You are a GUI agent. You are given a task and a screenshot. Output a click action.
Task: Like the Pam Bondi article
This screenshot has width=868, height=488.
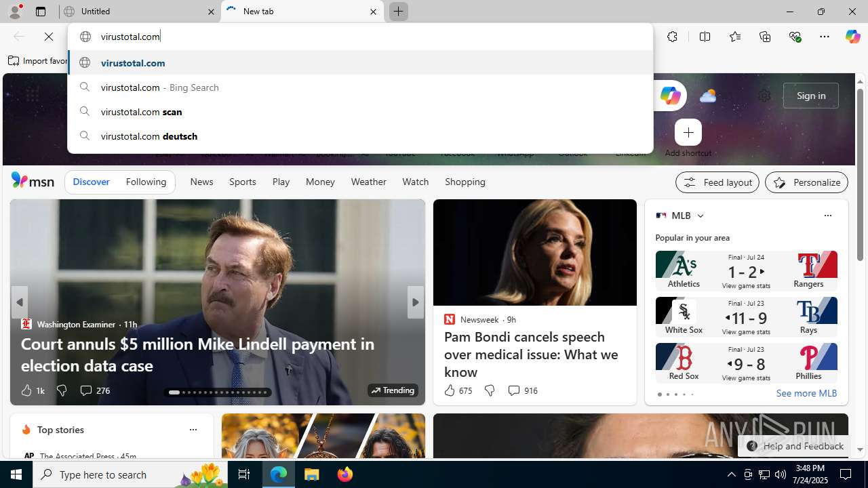tap(458, 390)
